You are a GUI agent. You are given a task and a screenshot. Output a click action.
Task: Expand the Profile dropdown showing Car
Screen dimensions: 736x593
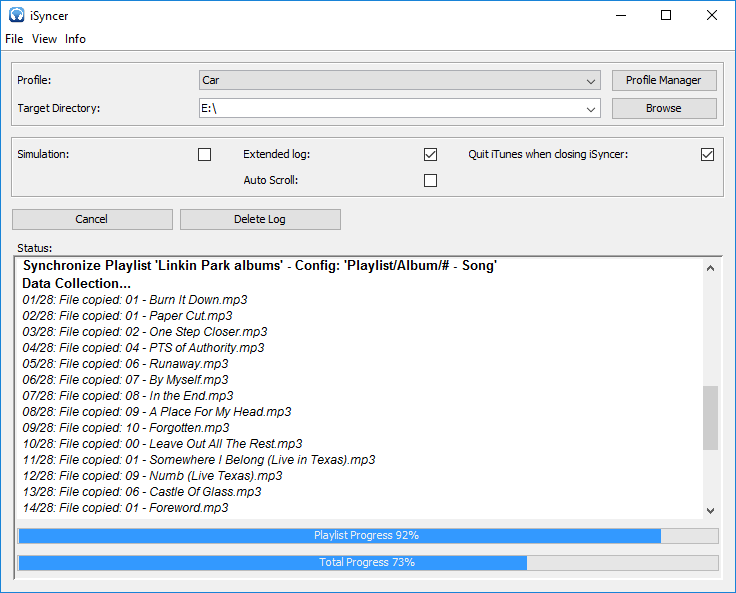coord(591,80)
